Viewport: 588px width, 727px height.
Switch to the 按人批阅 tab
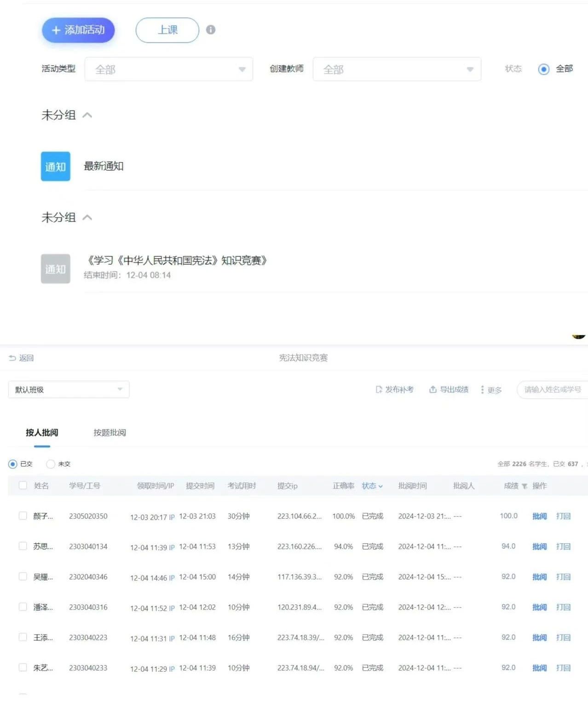click(x=42, y=433)
